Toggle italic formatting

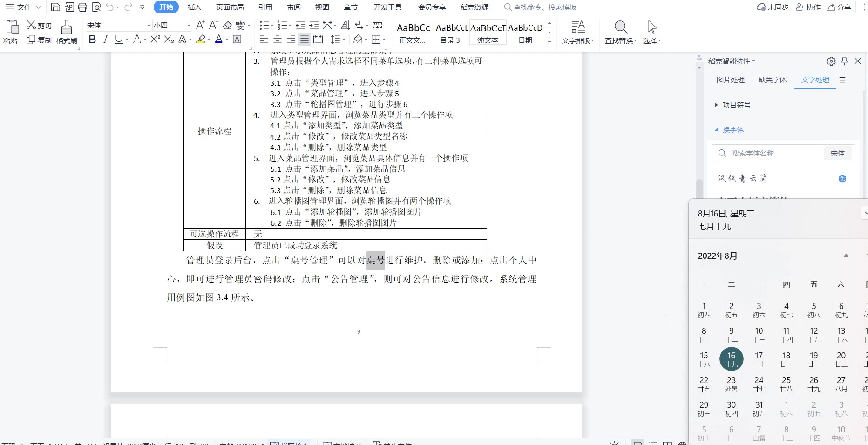[106, 40]
